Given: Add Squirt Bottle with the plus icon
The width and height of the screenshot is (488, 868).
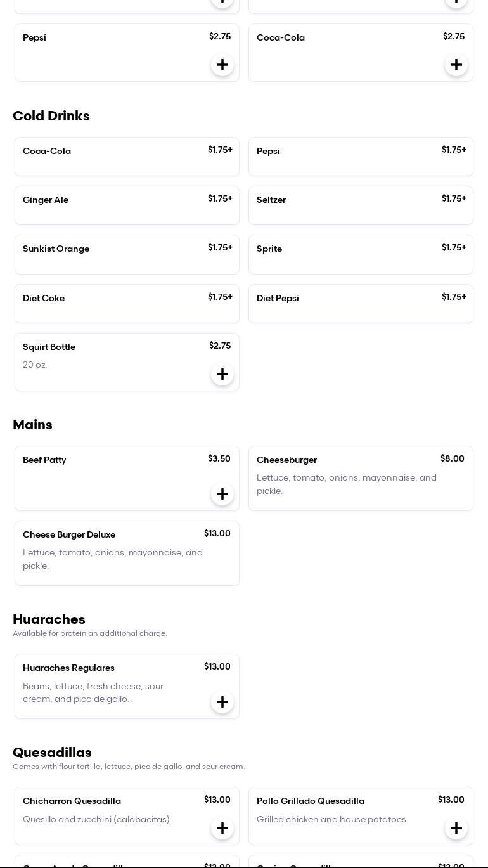Looking at the screenshot, I should pos(222,375).
